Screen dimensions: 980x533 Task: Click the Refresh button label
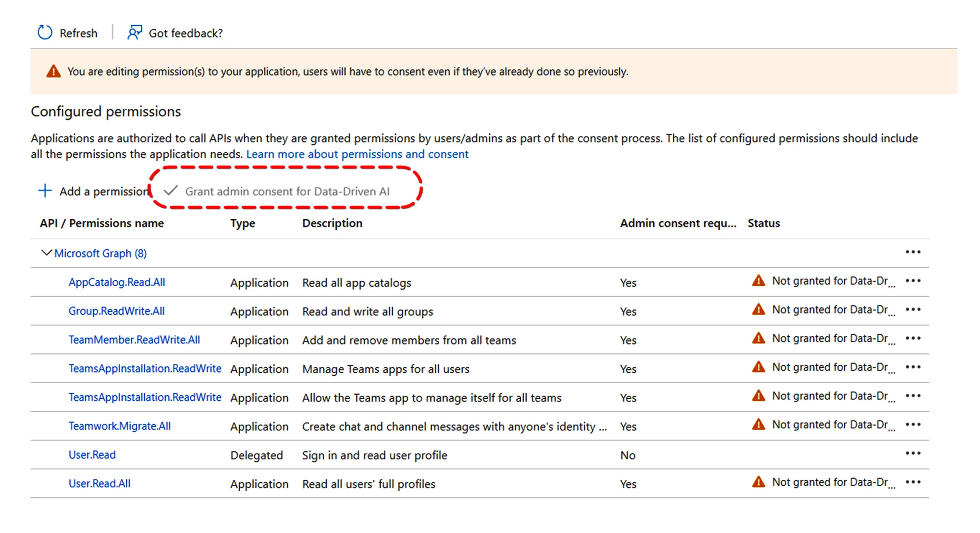[79, 33]
